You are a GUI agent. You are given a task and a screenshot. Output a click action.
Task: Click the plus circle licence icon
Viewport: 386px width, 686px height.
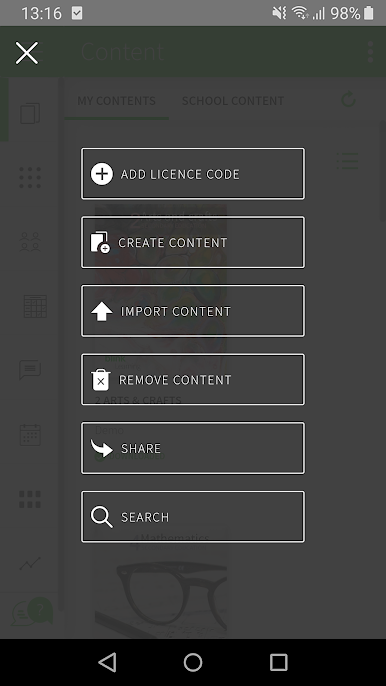click(102, 174)
